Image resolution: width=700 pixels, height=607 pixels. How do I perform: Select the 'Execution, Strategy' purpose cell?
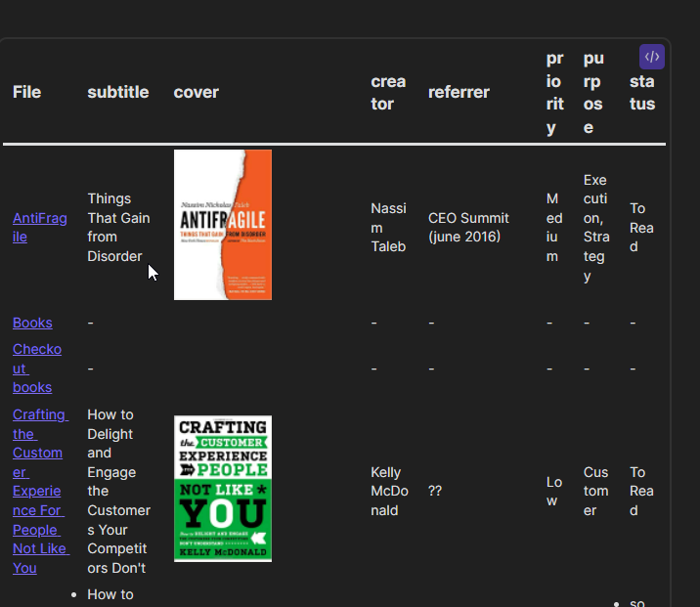point(596,228)
